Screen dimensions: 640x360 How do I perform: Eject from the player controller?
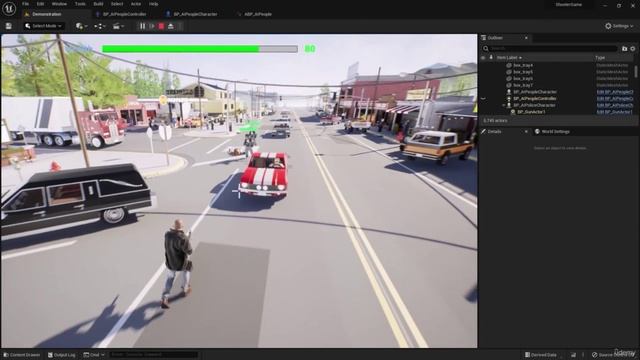click(x=171, y=26)
